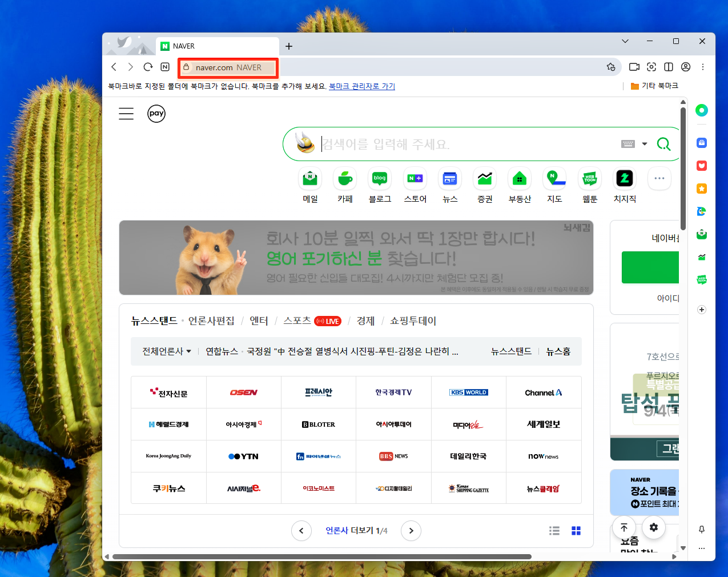Open the 세계일보 publisher tile
Viewport: 728px width, 577px height.
(544, 424)
